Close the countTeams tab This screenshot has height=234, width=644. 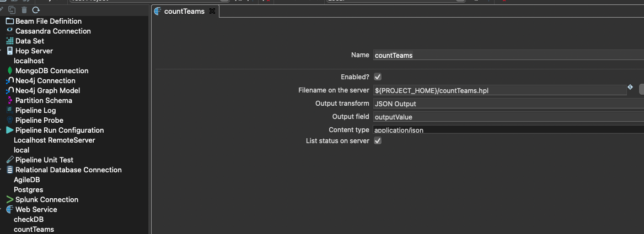click(212, 11)
